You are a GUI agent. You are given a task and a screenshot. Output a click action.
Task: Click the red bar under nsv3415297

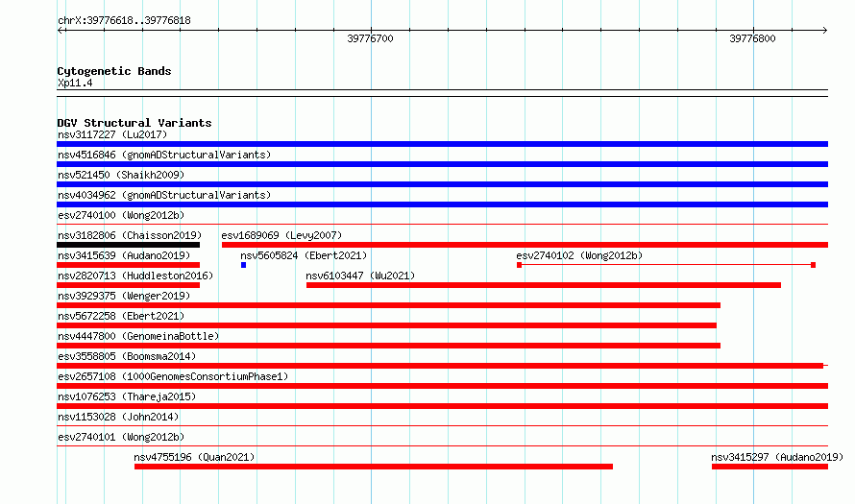click(769, 467)
